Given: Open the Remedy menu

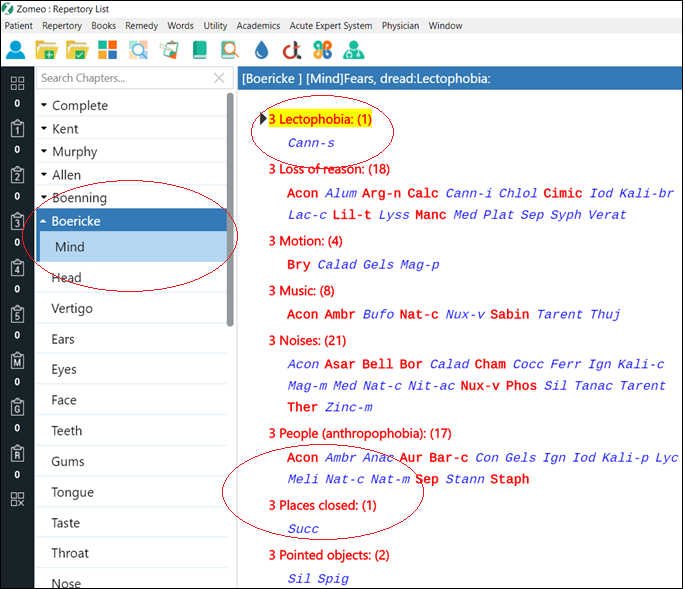Looking at the screenshot, I should [142, 25].
